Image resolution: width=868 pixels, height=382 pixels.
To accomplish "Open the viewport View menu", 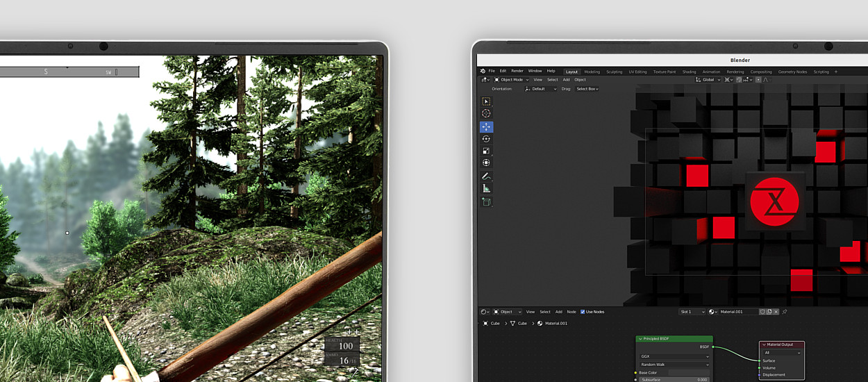I will pos(537,80).
